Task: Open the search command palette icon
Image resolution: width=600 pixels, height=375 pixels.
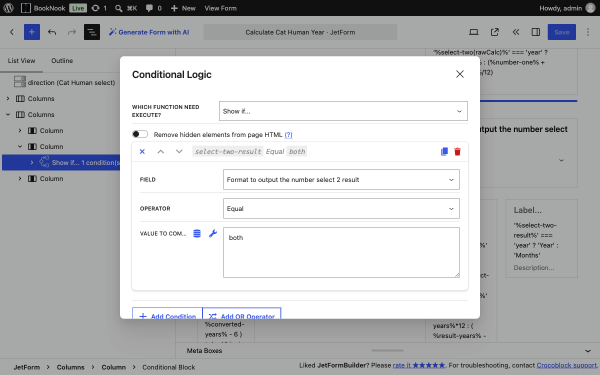Action: point(126,8)
